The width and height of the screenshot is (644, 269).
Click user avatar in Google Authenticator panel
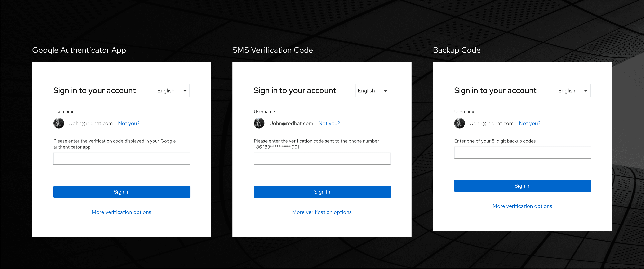pyautogui.click(x=59, y=123)
